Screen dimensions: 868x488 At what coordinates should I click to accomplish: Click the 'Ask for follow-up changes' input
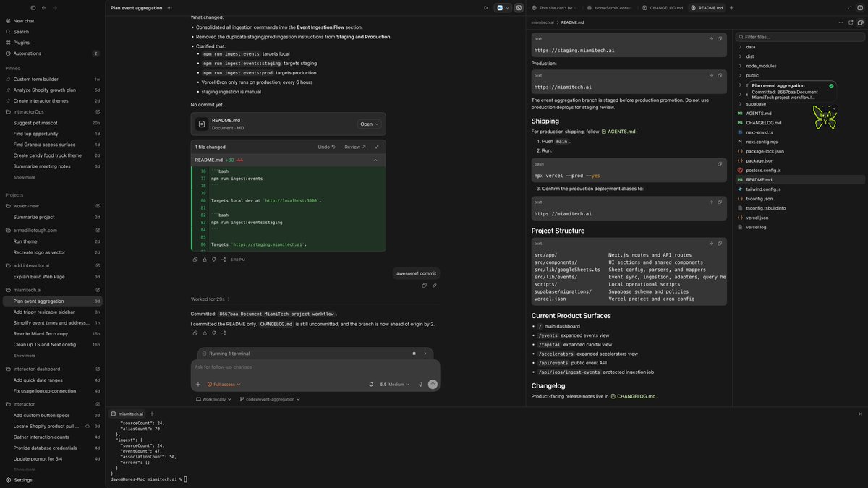tap(315, 367)
